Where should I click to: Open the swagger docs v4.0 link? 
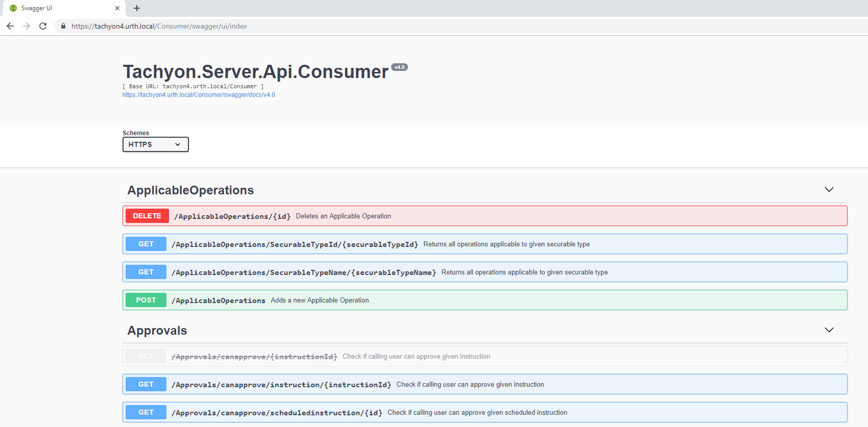coord(199,95)
